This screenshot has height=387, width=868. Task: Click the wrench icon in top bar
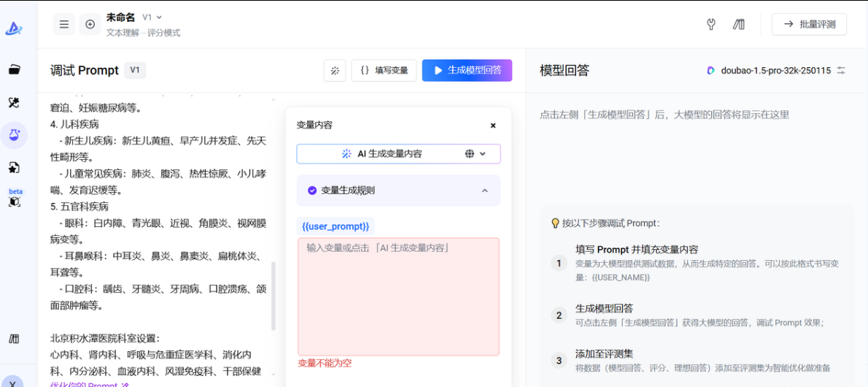click(x=711, y=24)
